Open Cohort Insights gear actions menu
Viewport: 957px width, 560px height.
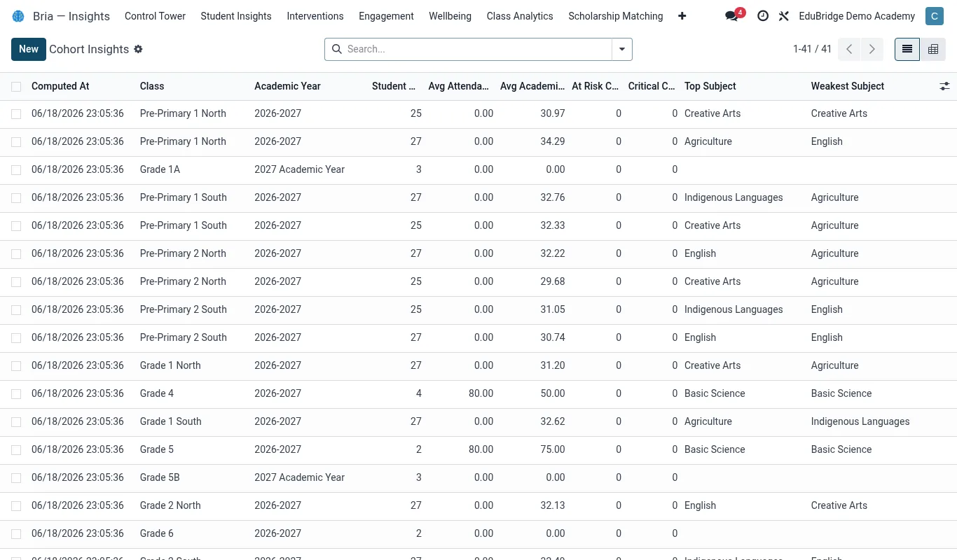[138, 49]
